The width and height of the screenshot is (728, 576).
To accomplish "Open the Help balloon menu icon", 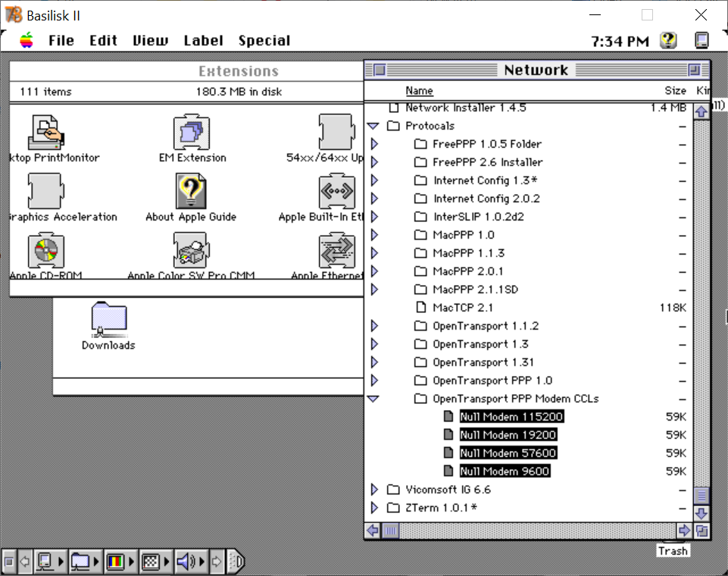I will click(668, 40).
